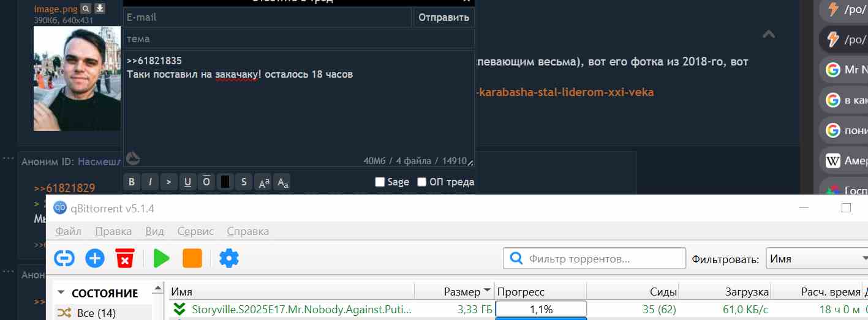Click the scroll-to-top chevron arrow on the page
Screen dimensions: 868x320
769,34
